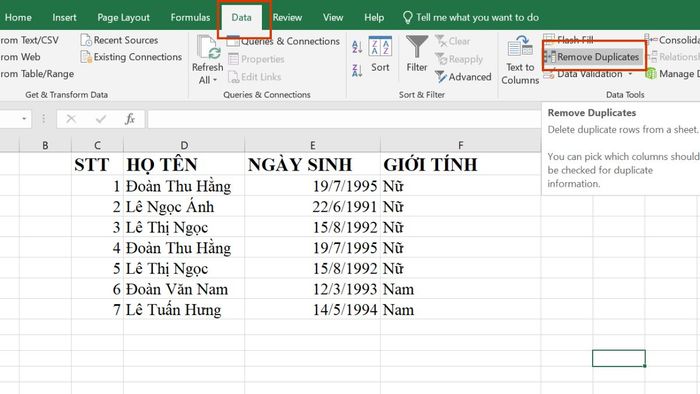Confirm entry with the checkmark
Viewport: 700px width, 394px height.
[101, 119]
